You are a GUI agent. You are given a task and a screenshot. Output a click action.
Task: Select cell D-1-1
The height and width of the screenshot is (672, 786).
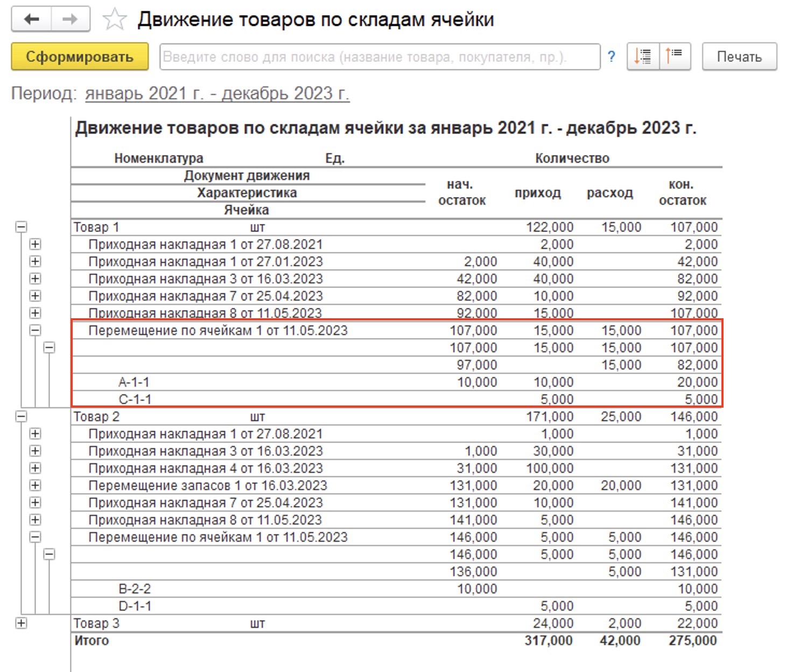[x=135, y=606]
